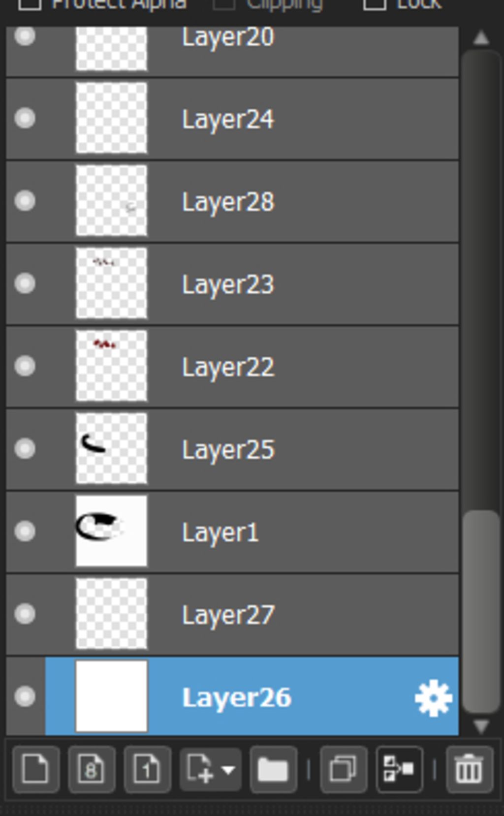
Task: Toggle visibility of Layer22
Action: click(x=25, y=366)
